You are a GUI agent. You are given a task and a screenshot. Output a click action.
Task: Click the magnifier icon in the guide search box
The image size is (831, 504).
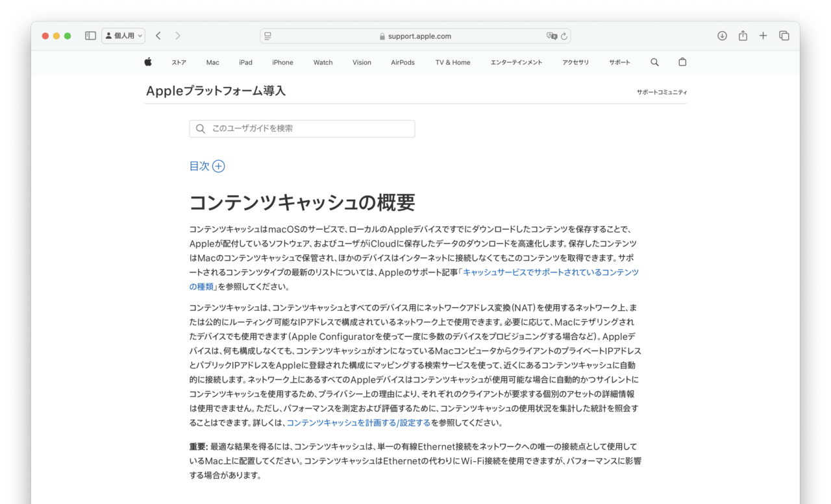[x=201, y=128]
